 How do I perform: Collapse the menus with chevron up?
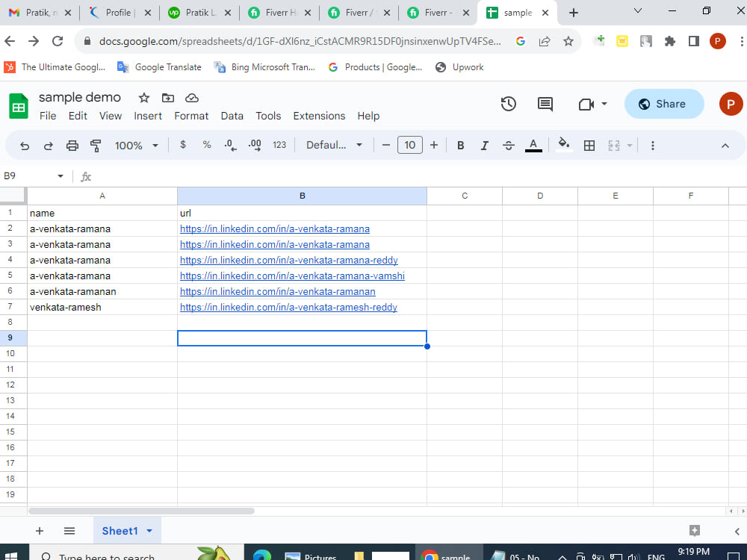725,146
